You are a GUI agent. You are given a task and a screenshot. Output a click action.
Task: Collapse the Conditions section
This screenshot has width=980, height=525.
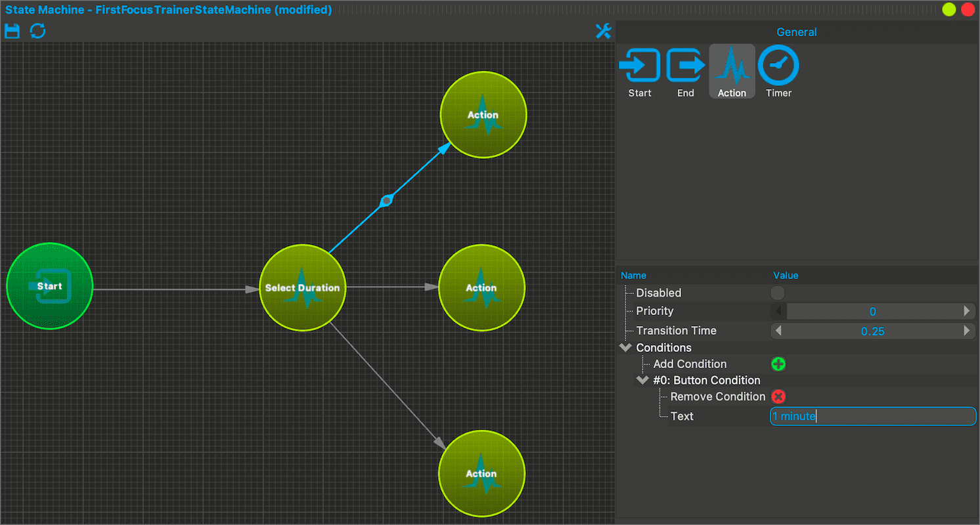coord(625,348)
